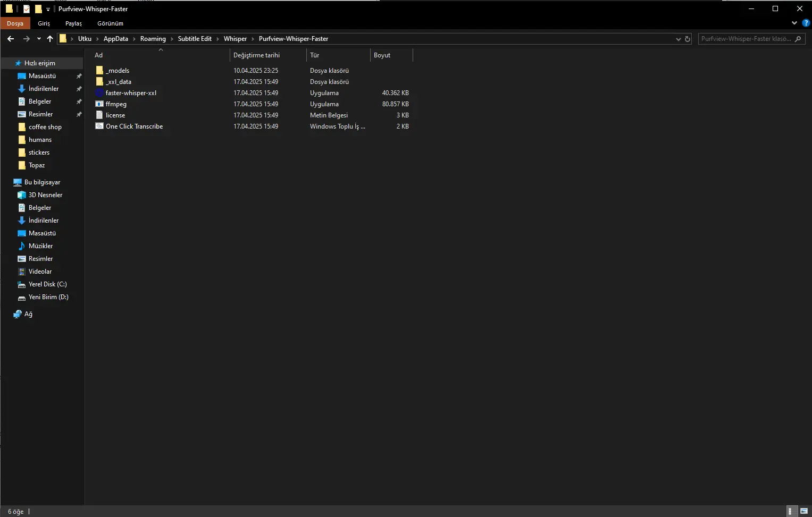Image resolution: width=812 pixels, height=517 pixels.
Task: Click Purfview-Whisper-Faster breadcrumb segment
Action: coord(294,39)
